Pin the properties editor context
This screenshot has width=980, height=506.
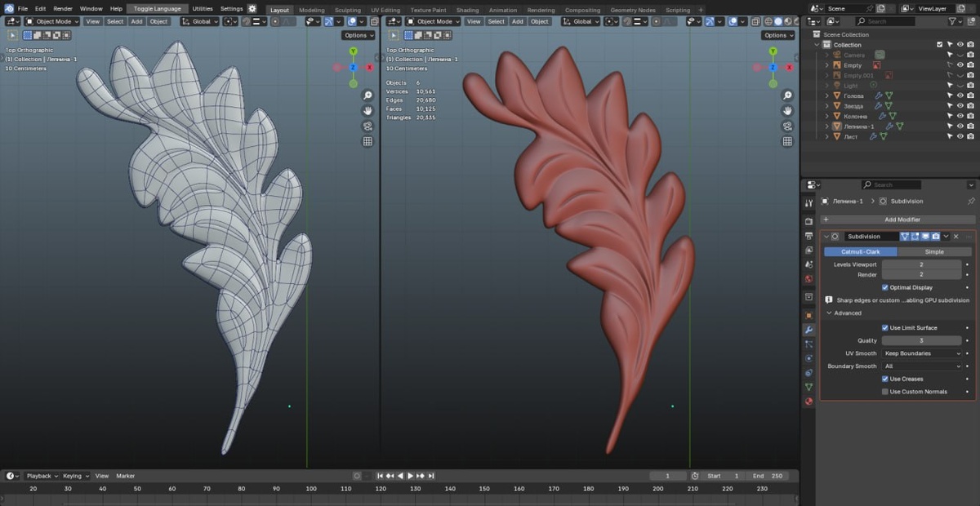point(970,201)
